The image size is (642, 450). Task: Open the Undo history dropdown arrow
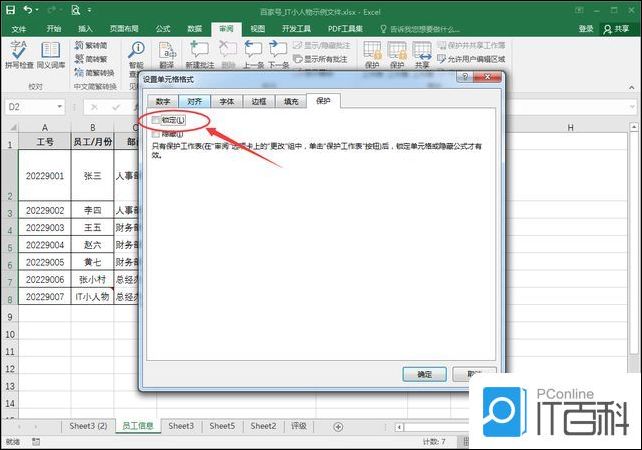click(x=37, y=10)
